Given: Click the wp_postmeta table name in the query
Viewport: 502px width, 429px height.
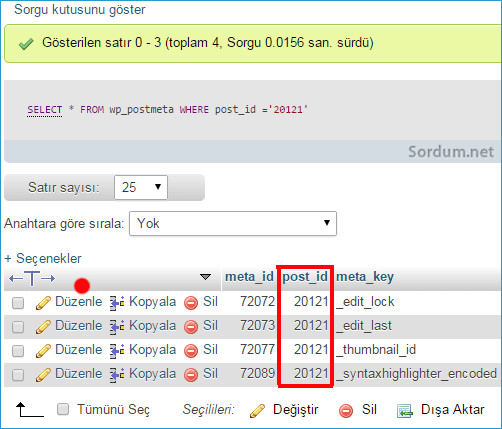Looking at the screenshot, I should (142, 110).
